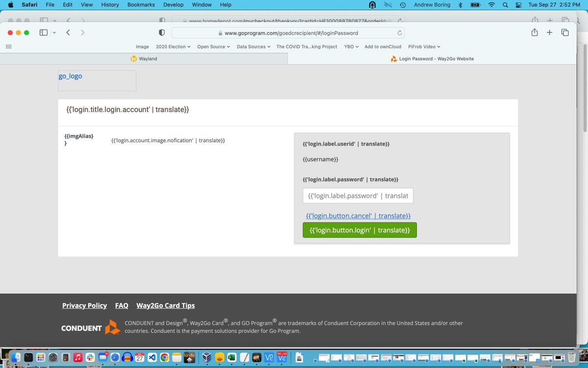Expand the Open Source bookmarks folder
Viewport: 588px width, 368px height.
point(214,47)
